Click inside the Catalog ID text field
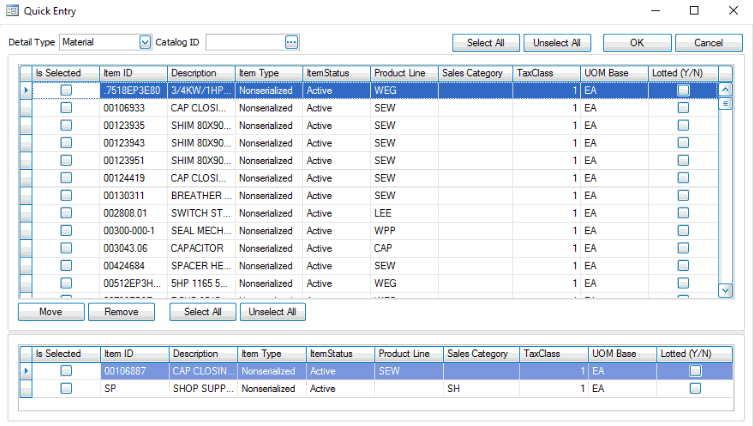Screen dimensions: 753x426 point(244,42)
